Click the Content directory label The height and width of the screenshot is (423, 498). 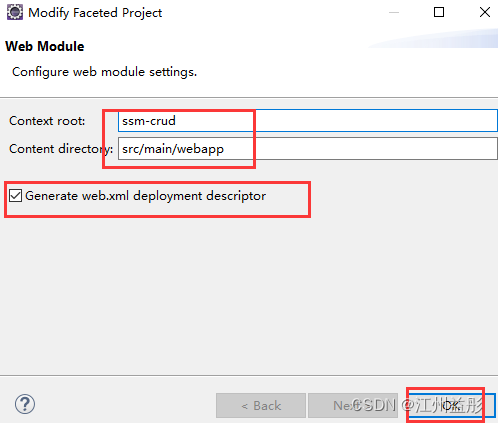61,149
